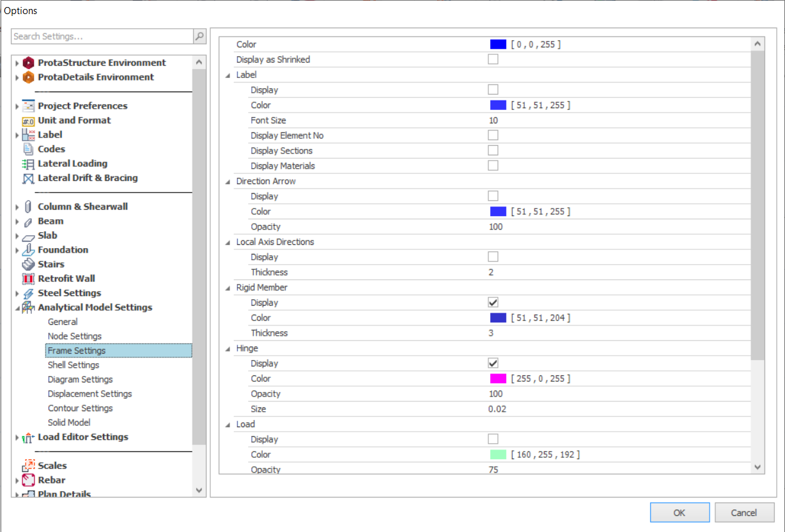Click the ProtaDetails Environment icon
Image resolution: width=785 pixels, height=532 pixels.
[28, 77]
